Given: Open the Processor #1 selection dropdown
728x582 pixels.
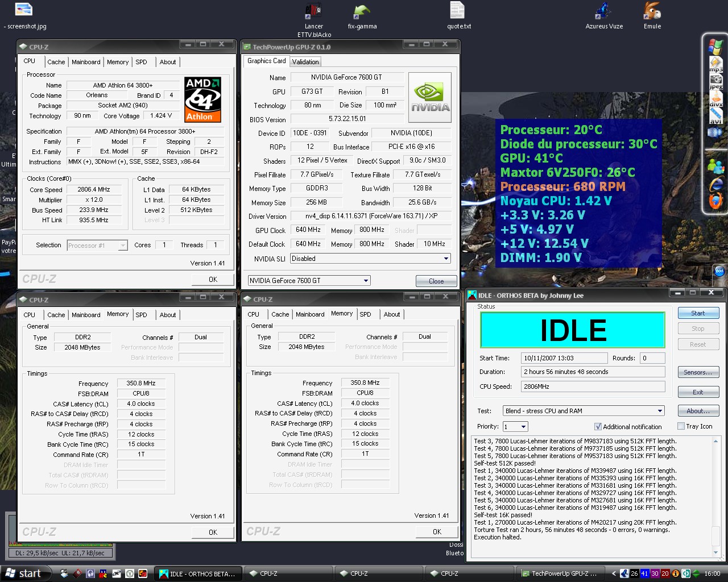Looking at the screenshot, I should (97, 246).
